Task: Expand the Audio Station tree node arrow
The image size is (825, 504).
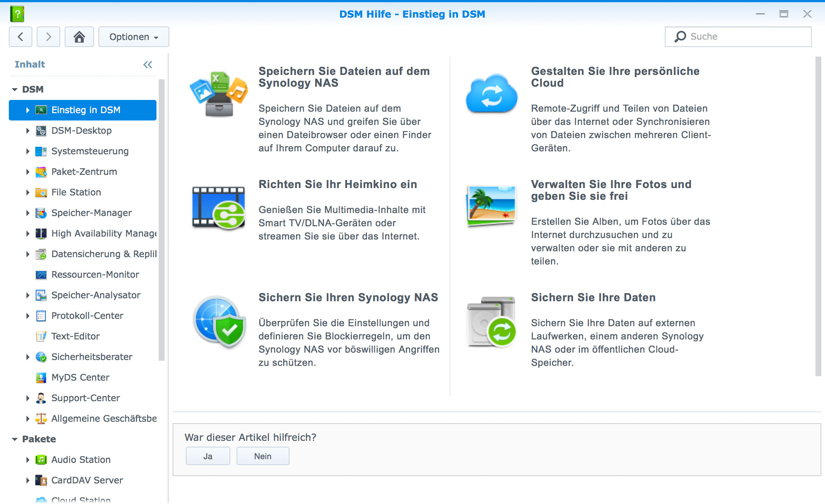Action: coord(28,460)
